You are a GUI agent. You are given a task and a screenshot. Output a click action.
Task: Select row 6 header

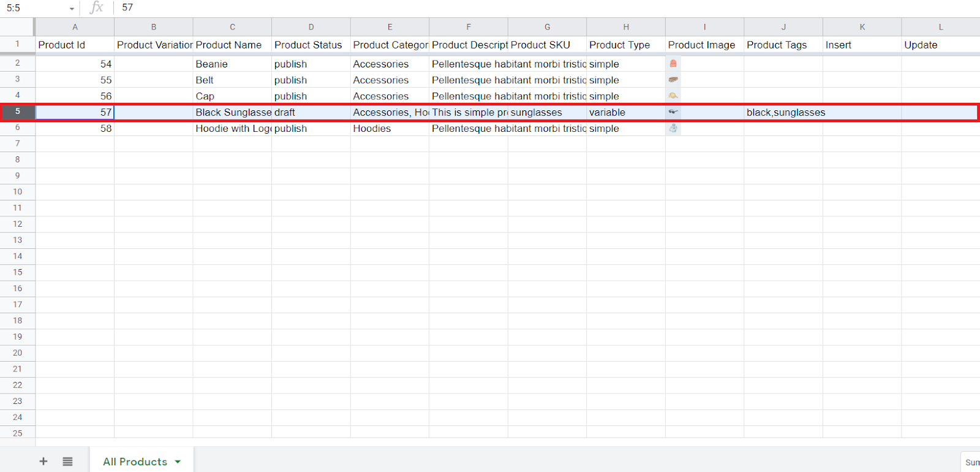tap(17, 128)
